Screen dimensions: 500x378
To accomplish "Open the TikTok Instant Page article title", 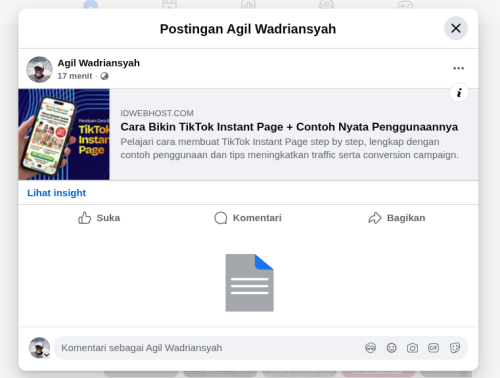I will (x=289, y=127).
